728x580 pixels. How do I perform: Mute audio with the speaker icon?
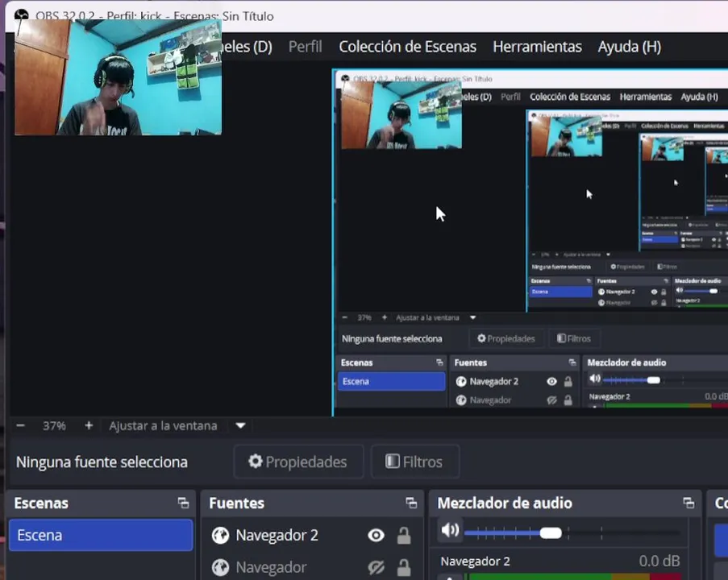[x=449, y=529]
